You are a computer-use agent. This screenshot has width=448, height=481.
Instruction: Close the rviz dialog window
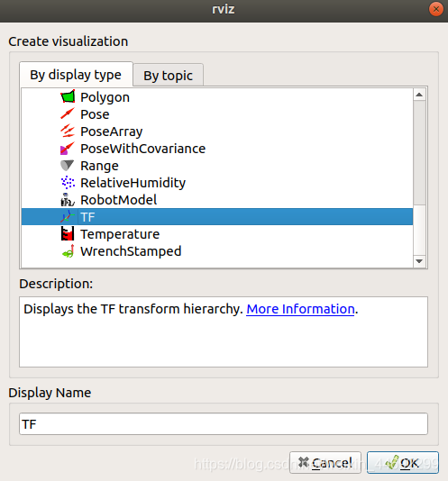click(435, 9)
